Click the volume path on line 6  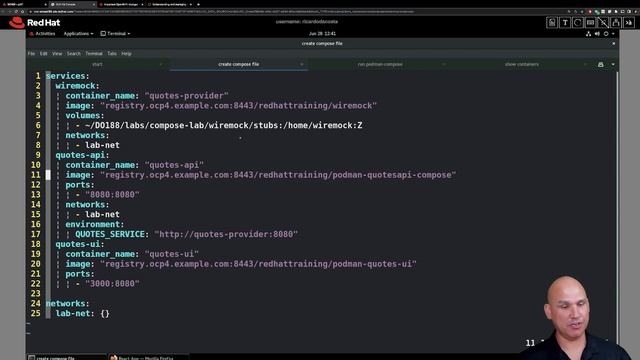coord(223,125)
